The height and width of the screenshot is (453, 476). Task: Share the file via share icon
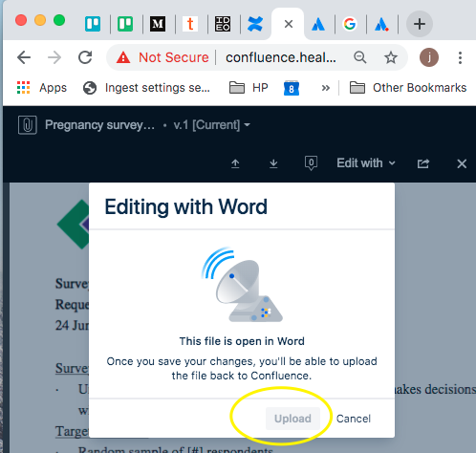click(x=423, y=163)
